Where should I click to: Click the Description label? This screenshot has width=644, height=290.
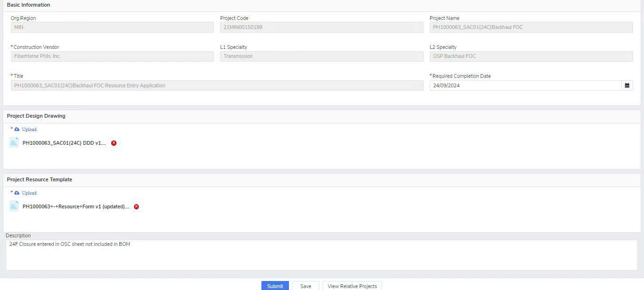pos(19,235)
